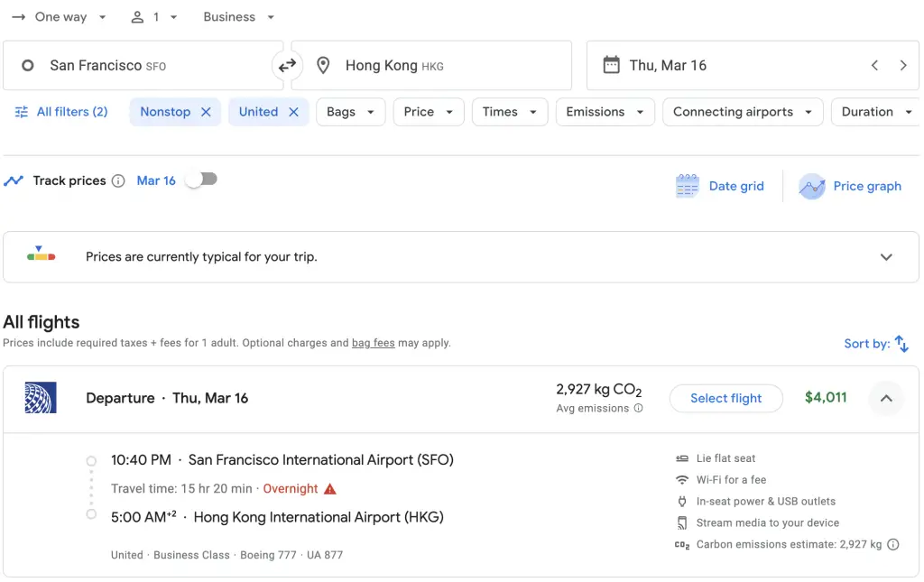Go to the next departure date
The image size is (924, 582).
pos(903,65)
